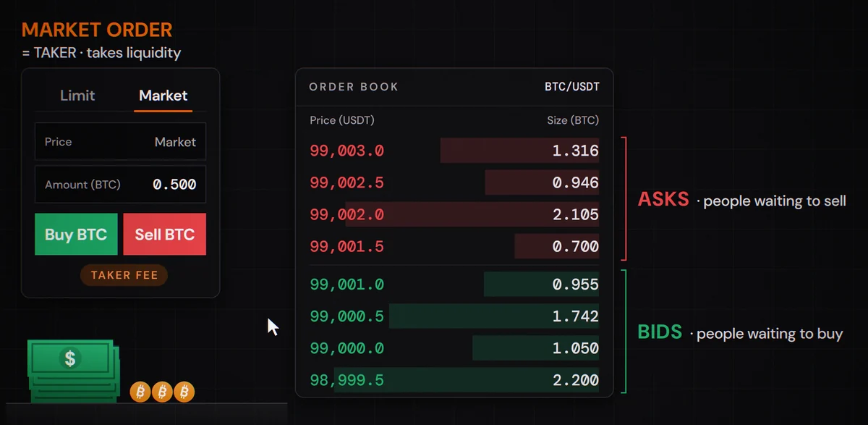Click bid size 2.200
868x425 pixels.
[576, 380]
